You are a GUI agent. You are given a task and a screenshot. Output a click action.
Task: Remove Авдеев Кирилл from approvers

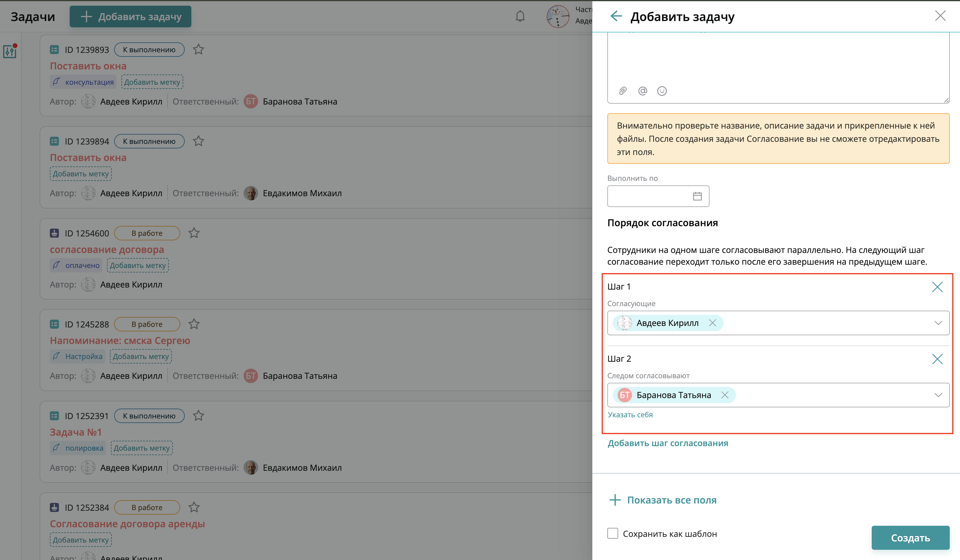(x=712, y=323)
